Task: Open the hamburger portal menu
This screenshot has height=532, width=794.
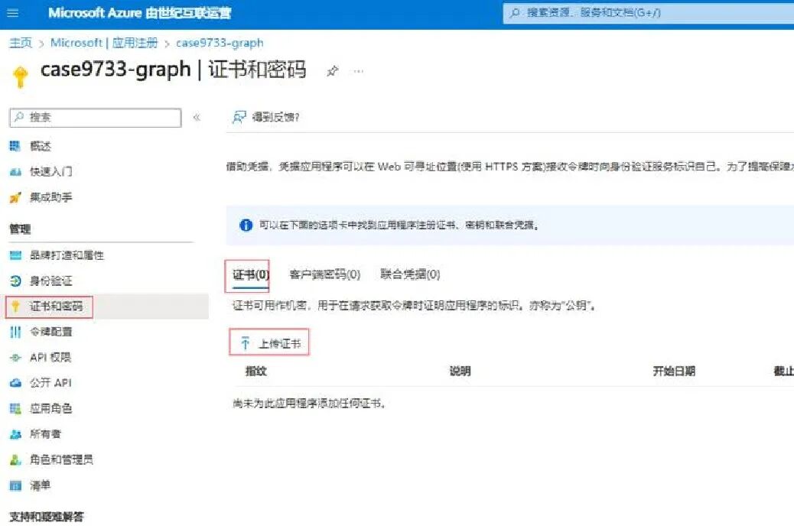Action: pos(13,13)
